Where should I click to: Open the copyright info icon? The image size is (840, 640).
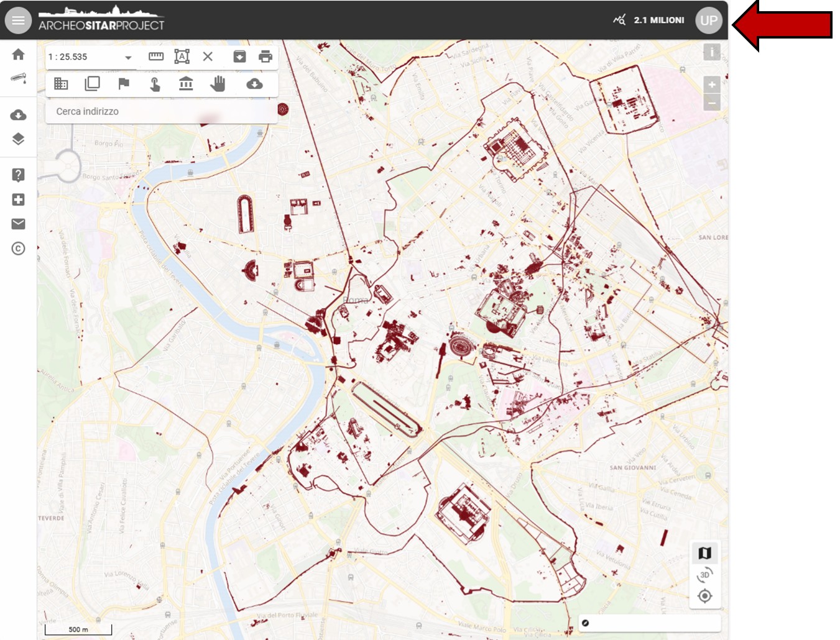(18, 249)
